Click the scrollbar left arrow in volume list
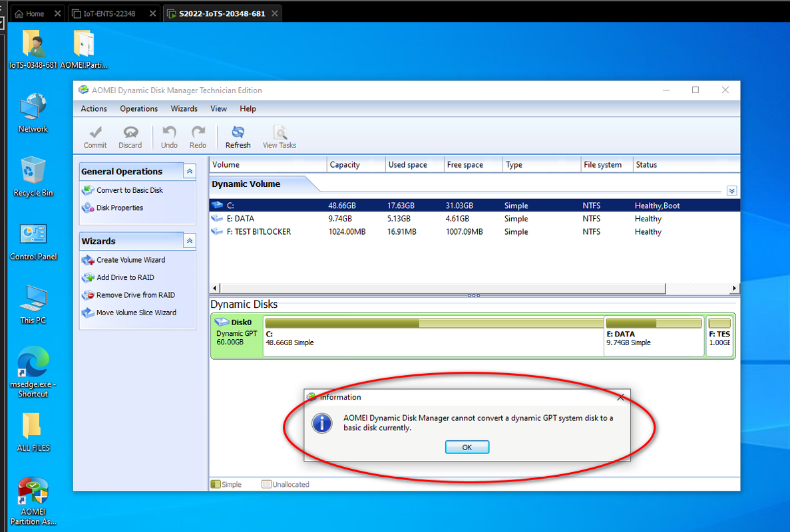The image size is (790, 532). [215, 289]
